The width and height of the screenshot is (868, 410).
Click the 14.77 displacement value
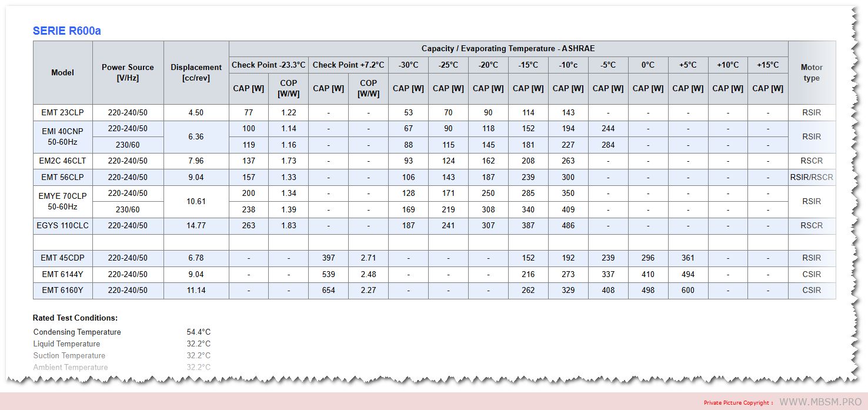(x=196, y=225)
